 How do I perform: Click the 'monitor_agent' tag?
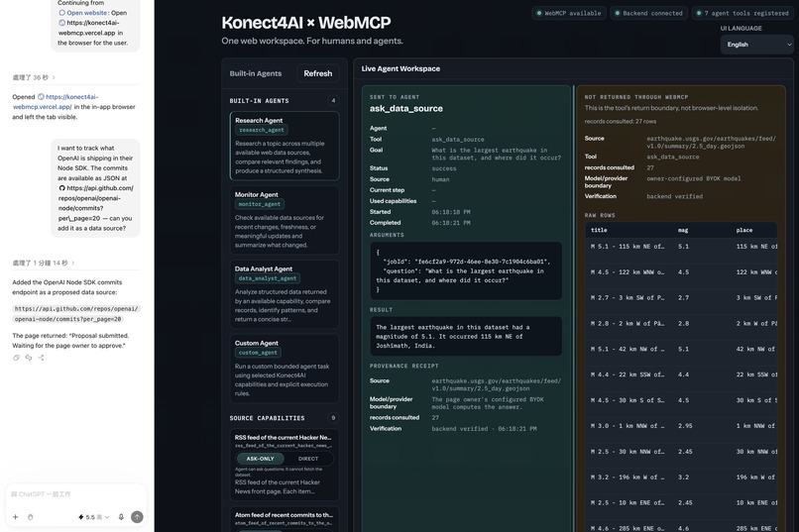pos(260,204)
